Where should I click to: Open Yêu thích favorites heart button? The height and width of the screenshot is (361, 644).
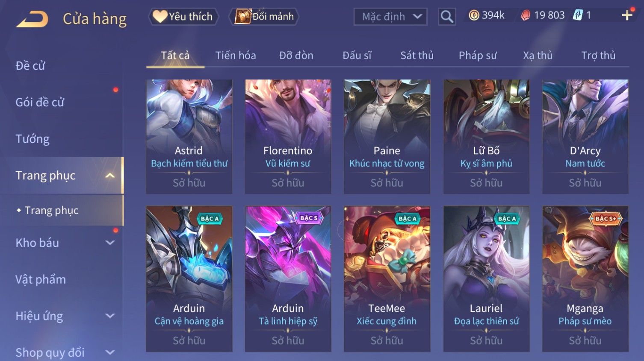[x=184, y=17]
